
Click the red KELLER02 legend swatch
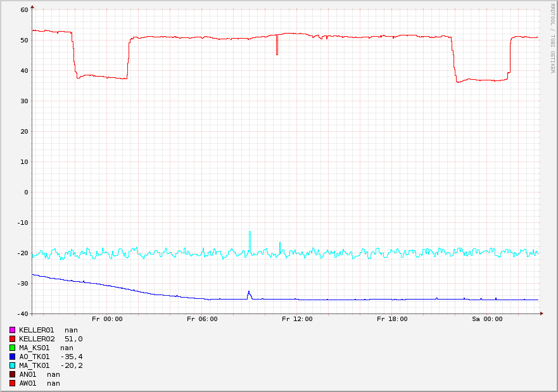[x=12, y=339]
